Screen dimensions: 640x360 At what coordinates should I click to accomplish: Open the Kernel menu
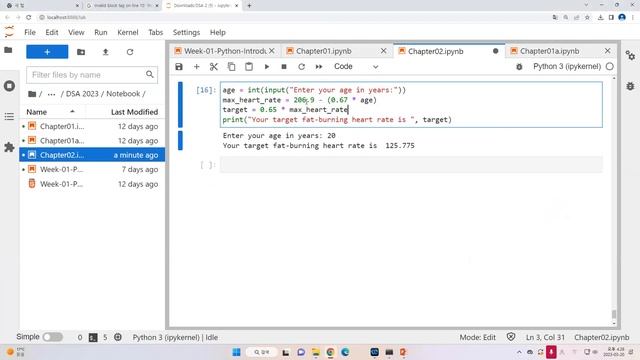[x=128, y=32]
